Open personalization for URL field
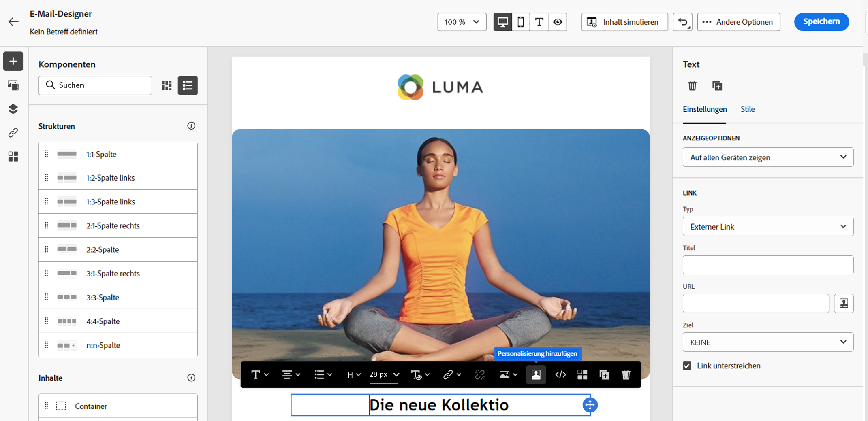Image resolution: width=868 pixels, height=421 pixels. pyautogui.click(x=844, y=303)
